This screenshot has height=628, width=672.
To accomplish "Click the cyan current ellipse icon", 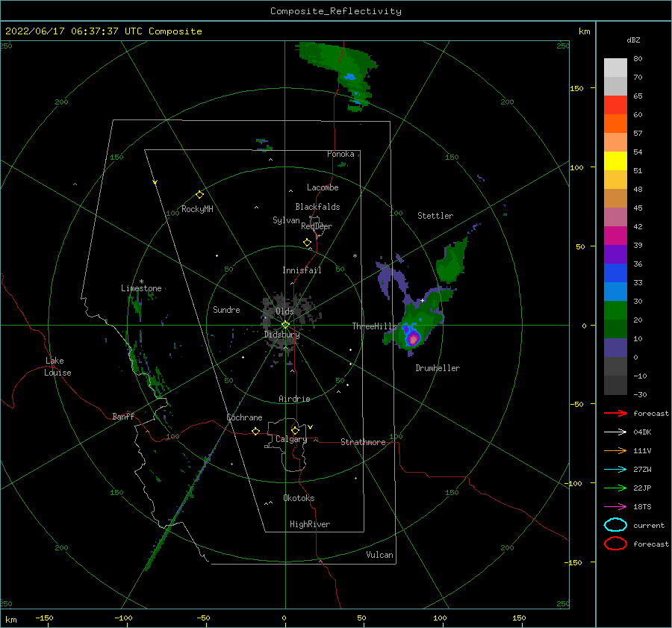I will (x=615, y=525).
